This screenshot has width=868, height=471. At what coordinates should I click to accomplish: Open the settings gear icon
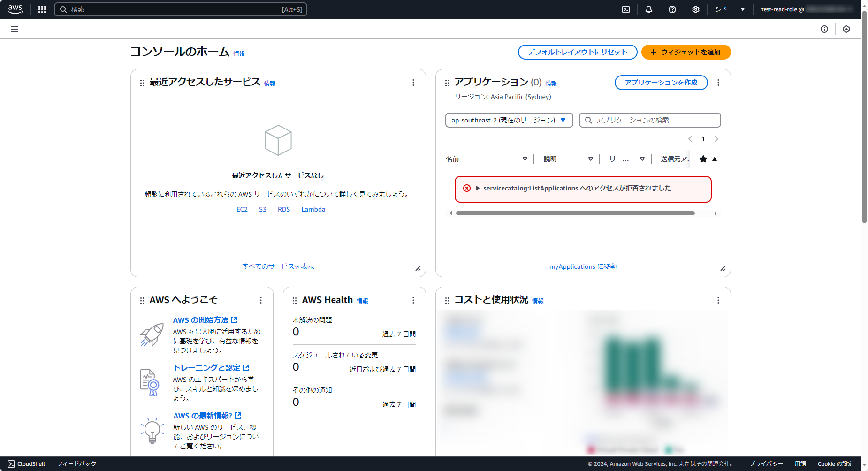coord(696,9)
